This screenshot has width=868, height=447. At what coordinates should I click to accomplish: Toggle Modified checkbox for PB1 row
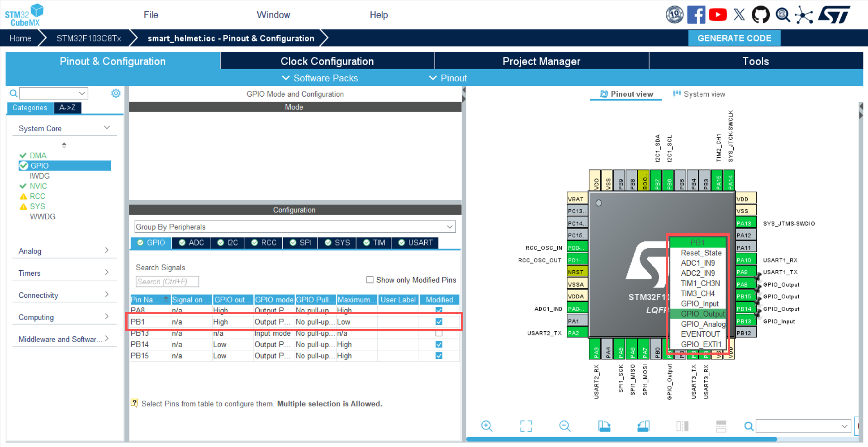tap(439, 322)
